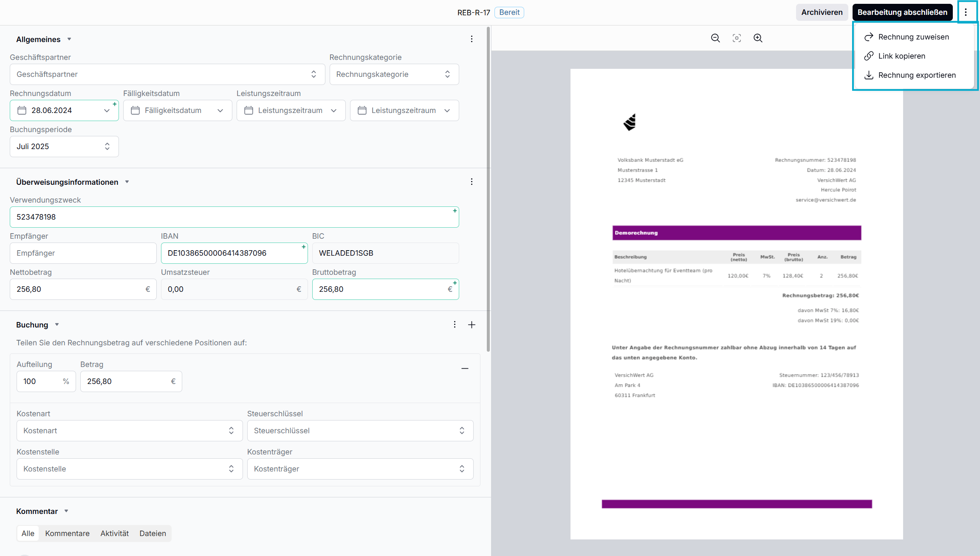Click the Archivieren button
Viewport: 980px width, 556px height.
pyautogui.click(x=822, y=12)
